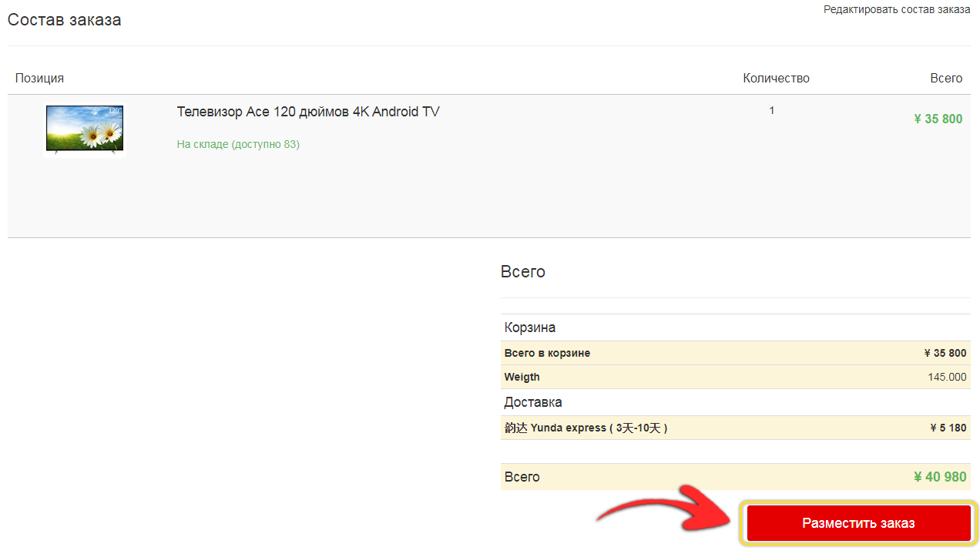Click delivery cost ¥ 5 180

pyautogui.click(x=948, y=428)
